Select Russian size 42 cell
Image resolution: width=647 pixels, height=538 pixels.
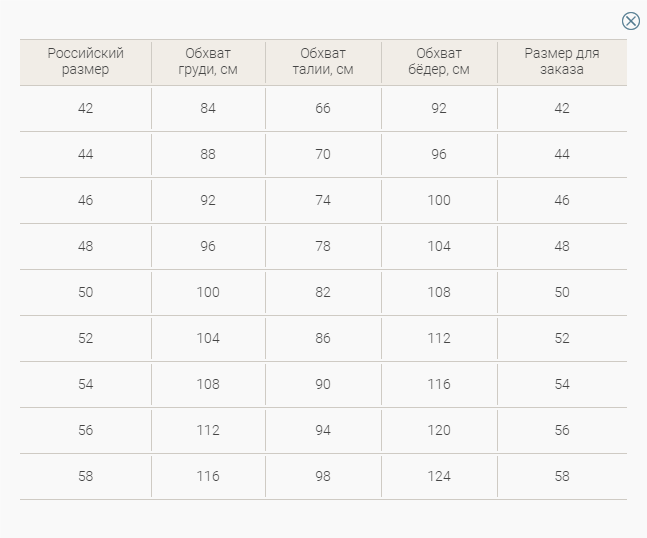tap(85, 109)
